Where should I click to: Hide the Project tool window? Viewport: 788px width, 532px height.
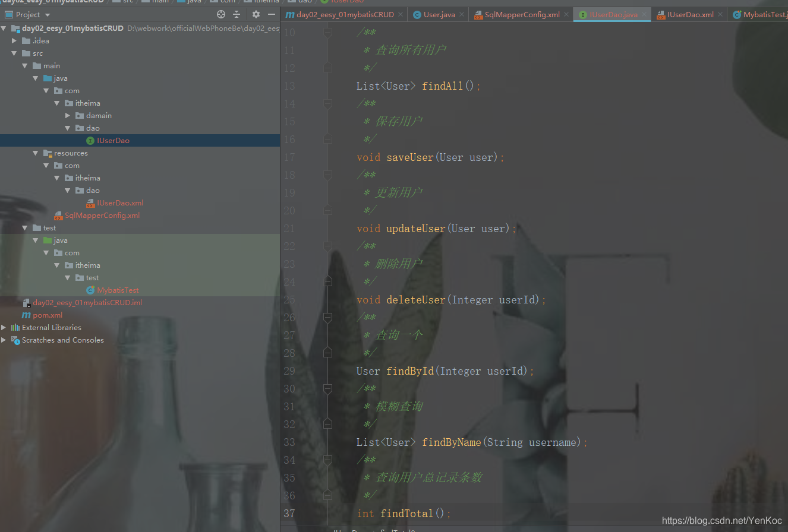(x=272, y=14)
